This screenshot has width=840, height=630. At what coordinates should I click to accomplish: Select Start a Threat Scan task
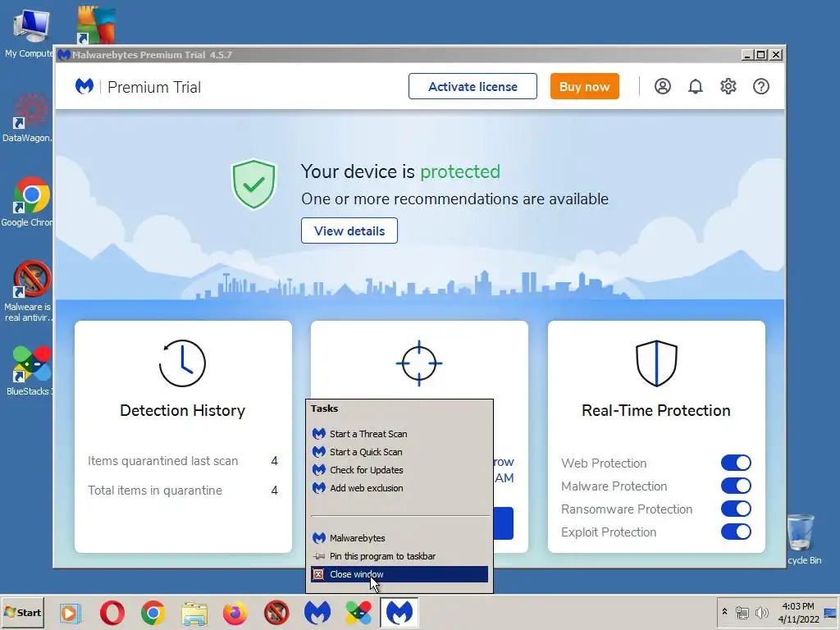click(x=399, y=434)
